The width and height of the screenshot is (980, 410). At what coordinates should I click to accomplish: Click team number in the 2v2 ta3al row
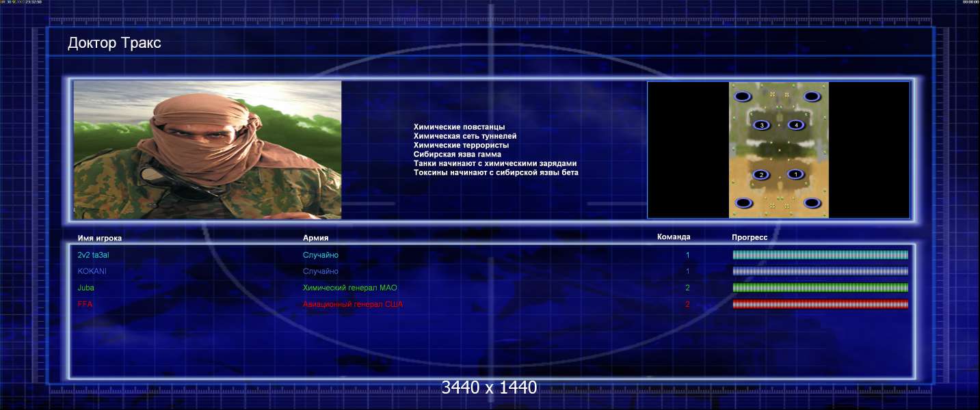tap(688, 255)
